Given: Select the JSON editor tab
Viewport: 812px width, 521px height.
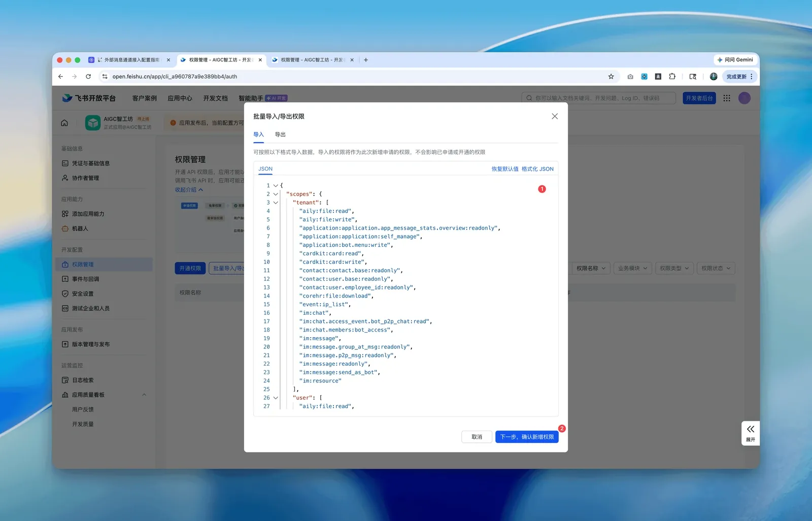Looking at the screenshot, I should click(x=265, y=169).
